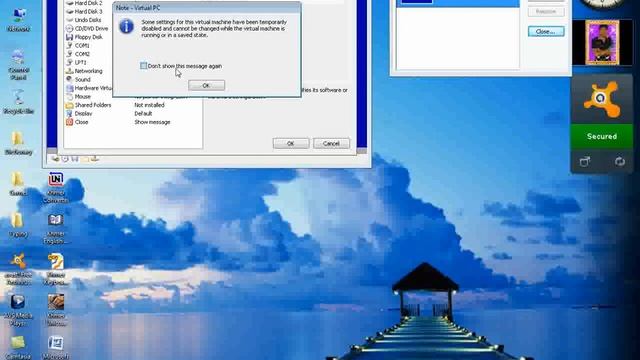This screenshot has height=360, width=640.
Task: Click the avast gadget open-window icon
Action: 585,162
